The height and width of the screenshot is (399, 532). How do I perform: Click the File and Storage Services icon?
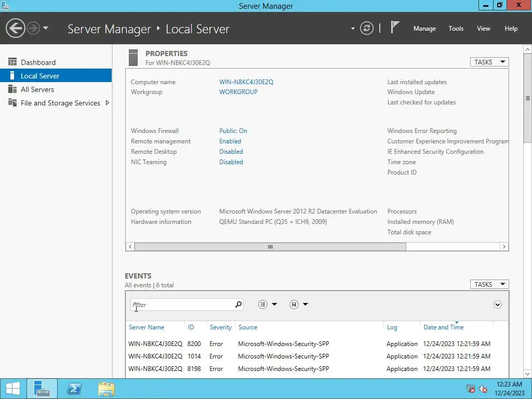click(x=12, y=102)
